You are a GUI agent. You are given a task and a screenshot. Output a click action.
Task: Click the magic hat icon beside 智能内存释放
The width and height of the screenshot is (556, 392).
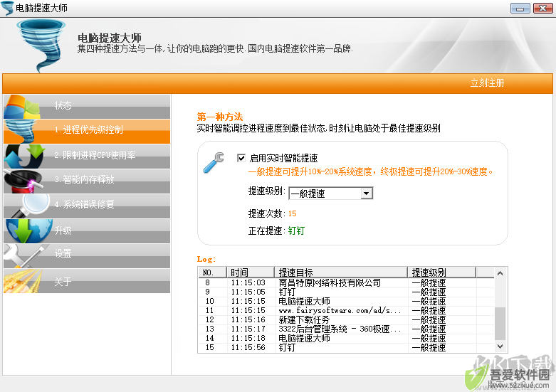coord(23,181)
